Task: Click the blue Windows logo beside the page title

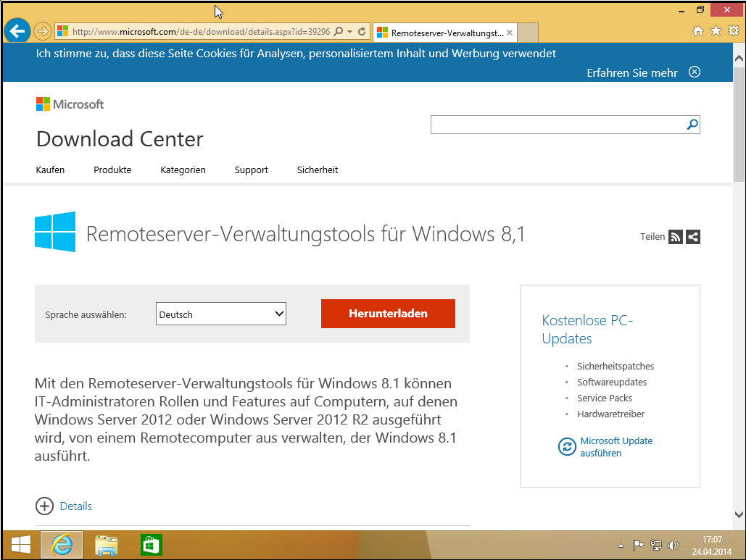Action: pos(54,232)
